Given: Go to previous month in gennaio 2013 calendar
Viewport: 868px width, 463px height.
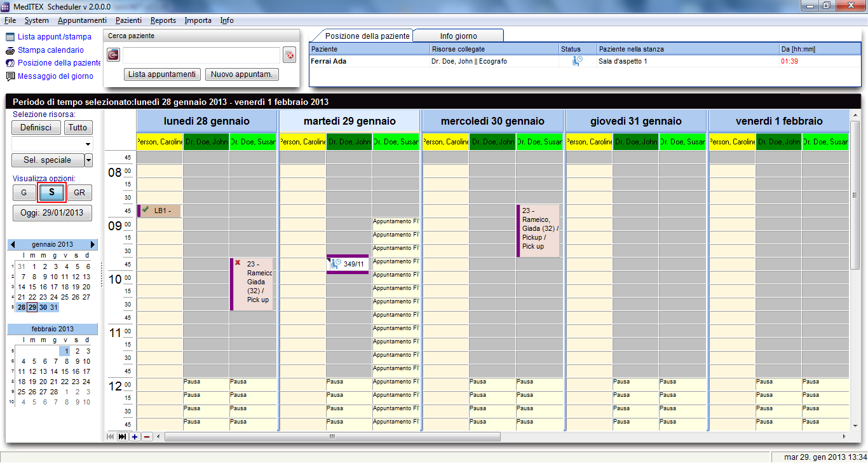Looking at the screenshot, I should click(x=12, y=244).
